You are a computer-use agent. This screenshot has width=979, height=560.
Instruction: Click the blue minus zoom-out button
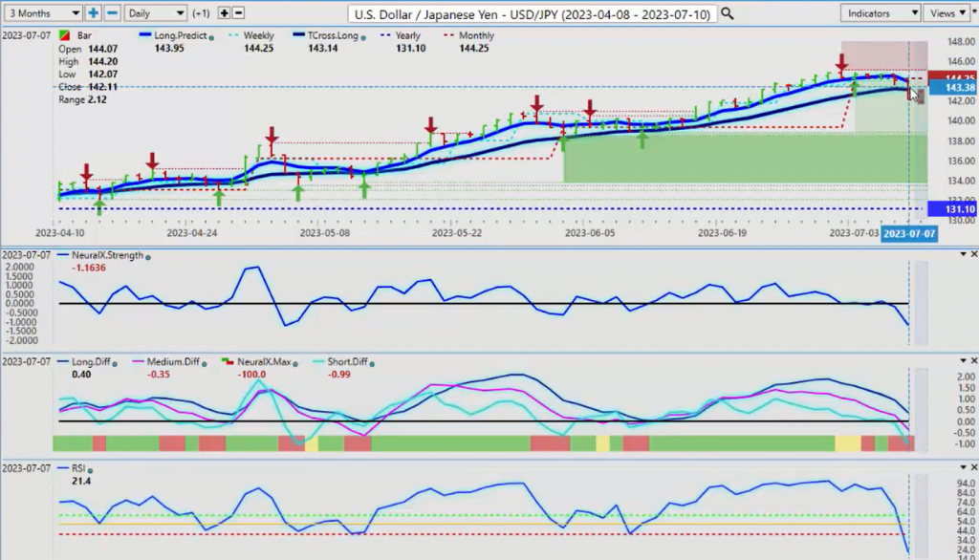click(x=112, y=13)
